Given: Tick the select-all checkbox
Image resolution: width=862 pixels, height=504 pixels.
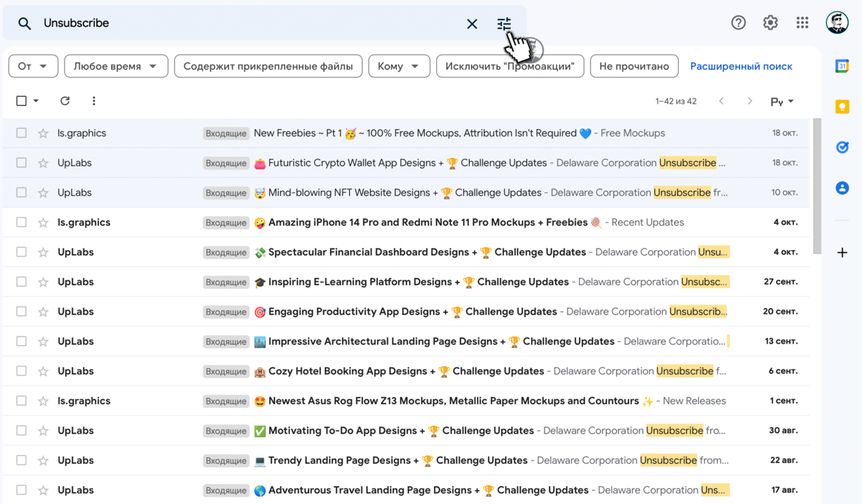Looking at the screenshot, I should [22, 101].
